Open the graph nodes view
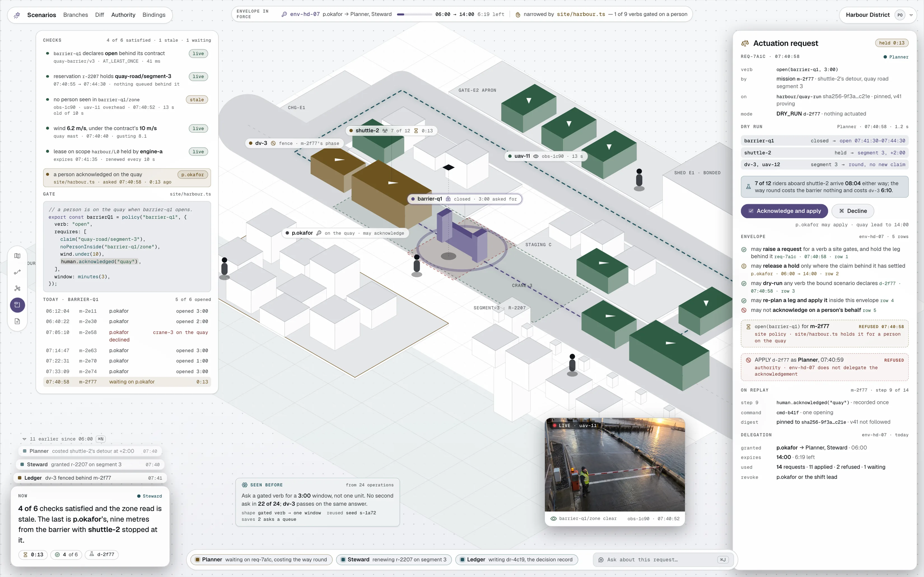This screenshot has width=924, height=577. click(x=17, y=288)
